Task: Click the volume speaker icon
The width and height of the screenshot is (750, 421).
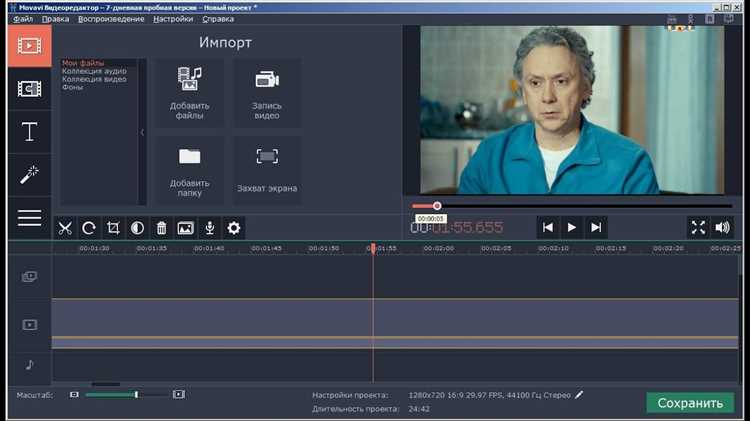Action: click(723, 228)
